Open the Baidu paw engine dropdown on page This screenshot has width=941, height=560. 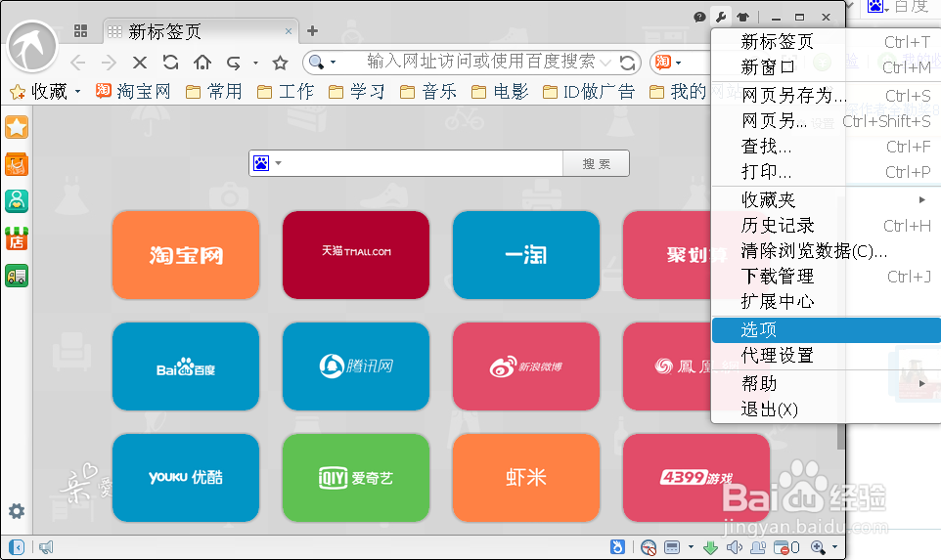click(279, 163)
